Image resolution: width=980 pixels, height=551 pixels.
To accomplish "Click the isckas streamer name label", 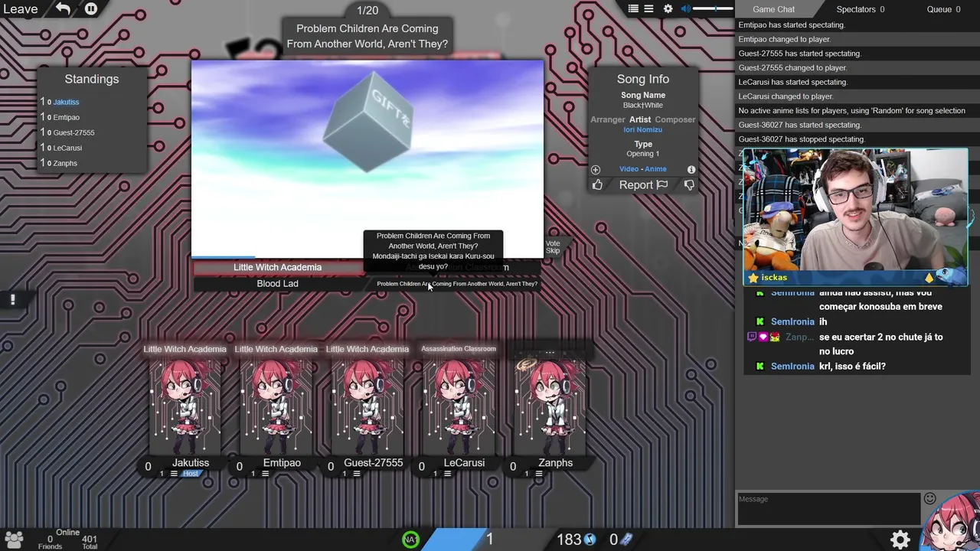I will tap(774, 278).
